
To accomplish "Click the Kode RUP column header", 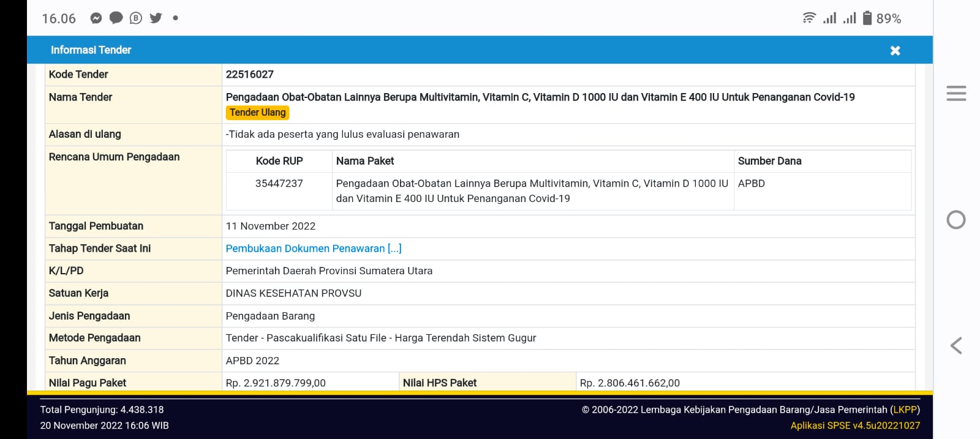I will pyautogui.click(x=279, y=161).
